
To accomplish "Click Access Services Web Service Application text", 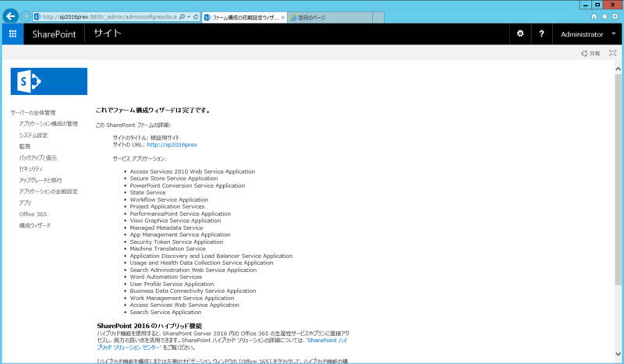I will [185, 305].
